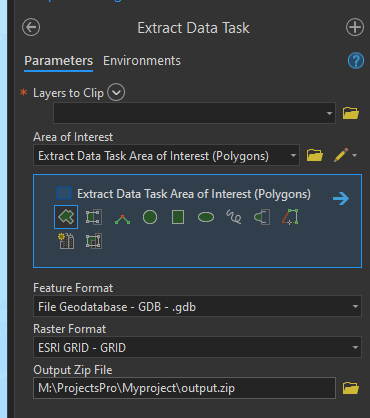The width and height of the screenshot is (370, 418).
Task: Go back with the circled arrow button
Action: click(x=31, y=27)
